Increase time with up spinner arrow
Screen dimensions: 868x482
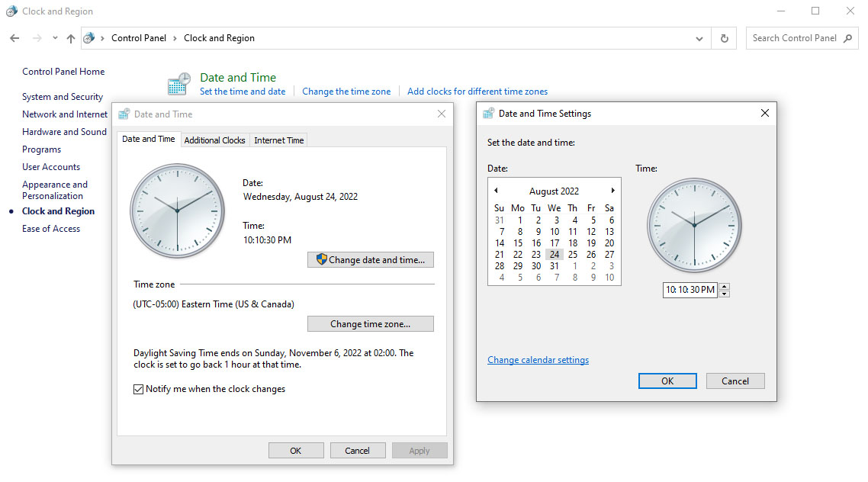tap(724, 286)
